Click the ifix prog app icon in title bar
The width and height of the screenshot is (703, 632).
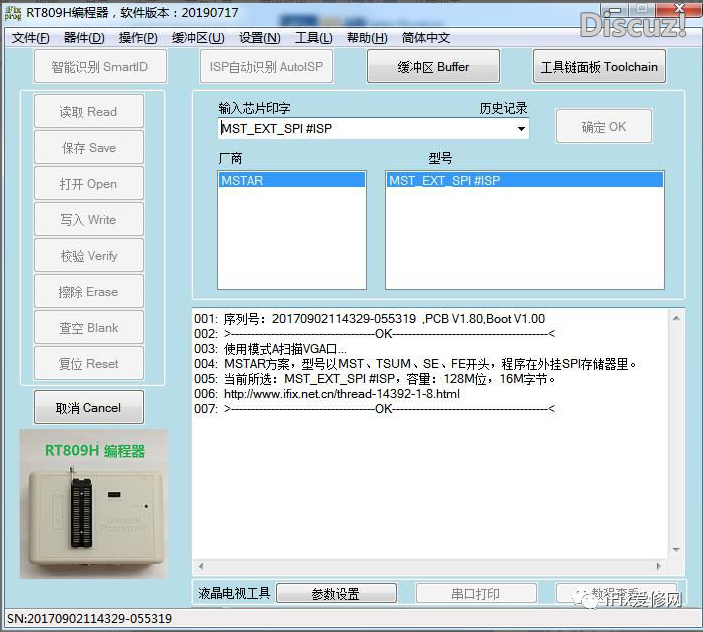click(x=13, y=13)
